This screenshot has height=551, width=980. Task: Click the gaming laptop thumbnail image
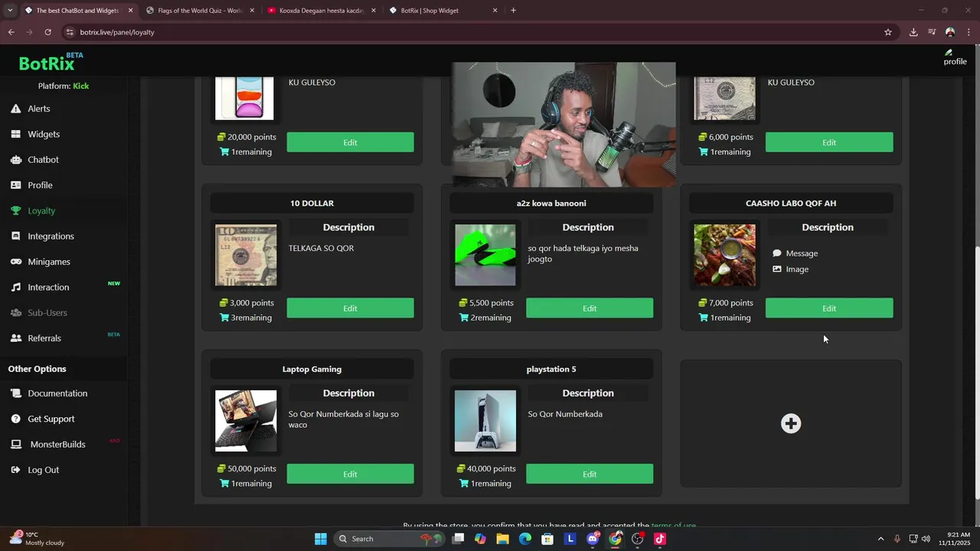246,421
